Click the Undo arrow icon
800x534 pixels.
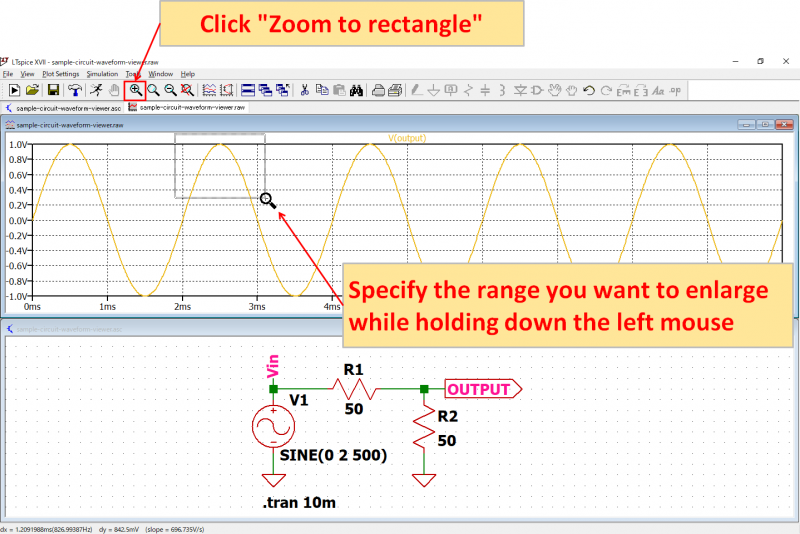[589, 90]
